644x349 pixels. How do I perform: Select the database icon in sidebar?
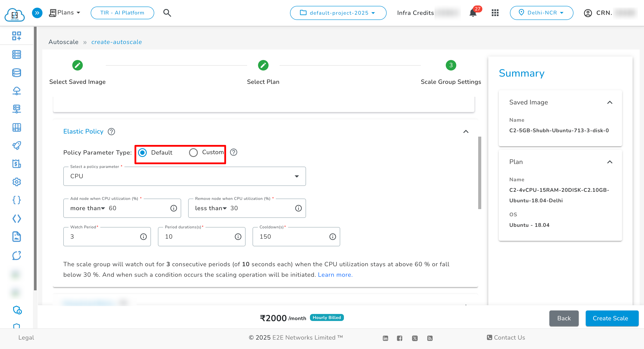tap(16, 73)
